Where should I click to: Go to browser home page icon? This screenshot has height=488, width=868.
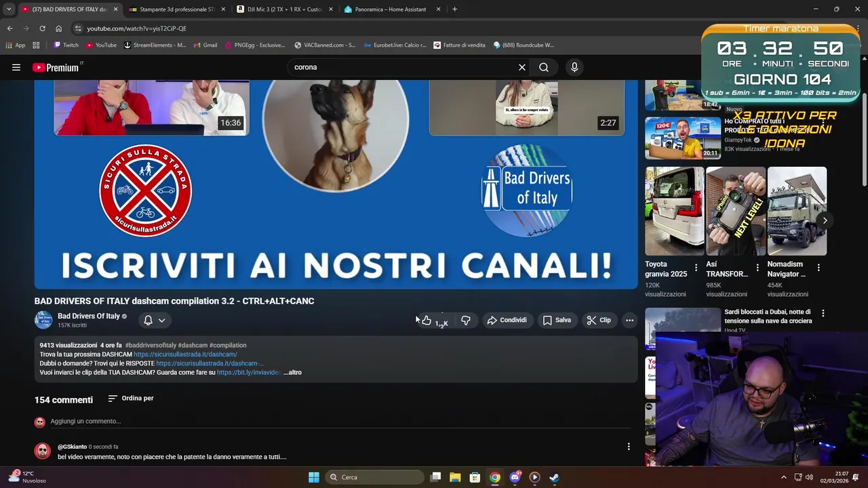pos(59,28)
